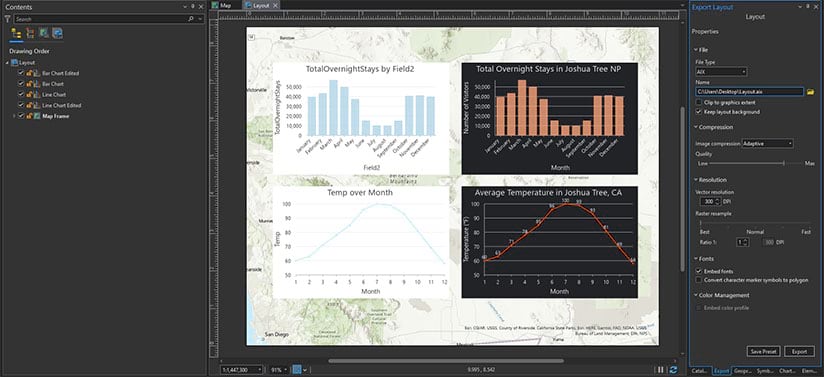Image resolution: width=824 pixels, height=377 pixels.
Task: Open the File Type dropdown
Action: (x=721, y=72)
